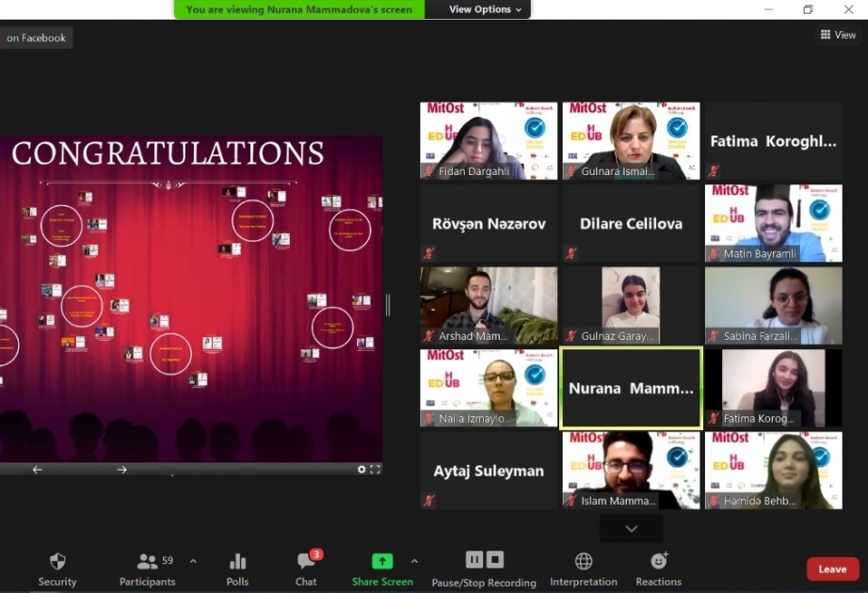
Task: Click the green Share Screen icon
Action: click(x=382, y=561)
